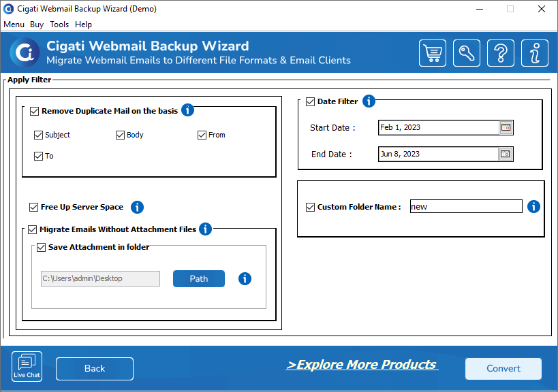Open the Buy menu
The width and height of the screenshot is (558, 392).
pyautogui.click(x=37, y=24)
